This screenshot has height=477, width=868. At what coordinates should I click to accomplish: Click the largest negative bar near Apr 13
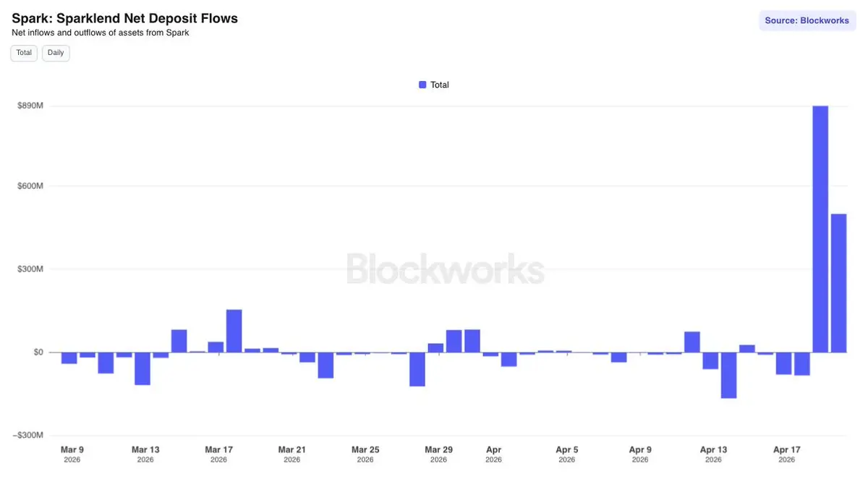point(728,375)
